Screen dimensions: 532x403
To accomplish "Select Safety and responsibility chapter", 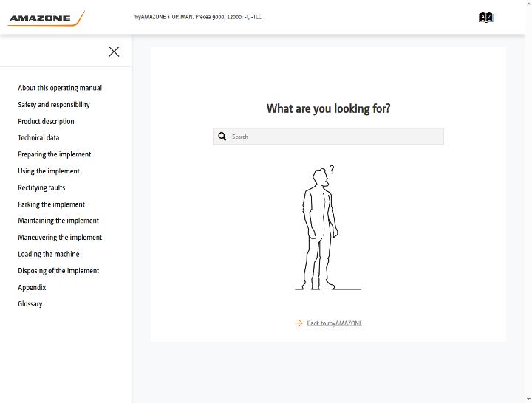I will point(54,104).
